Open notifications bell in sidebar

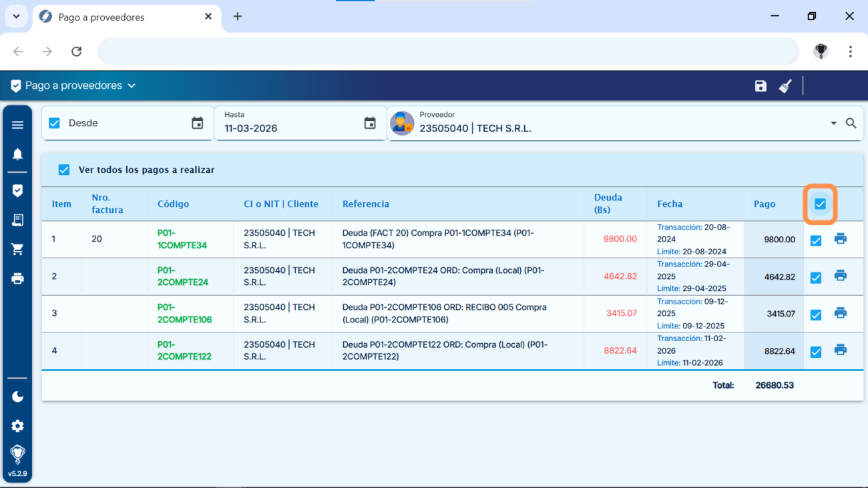click(17, 154)
